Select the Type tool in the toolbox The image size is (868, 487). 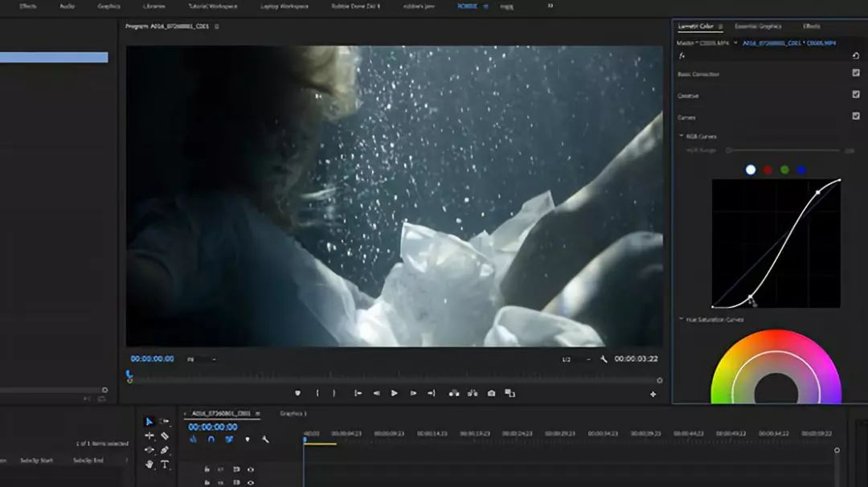(x=165, y=464)
